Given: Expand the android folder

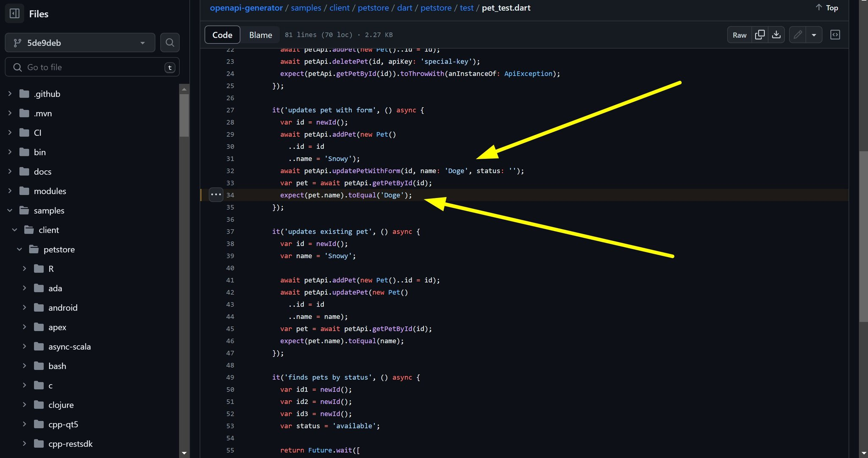Looking at the screenshot, I should (24, 307).
